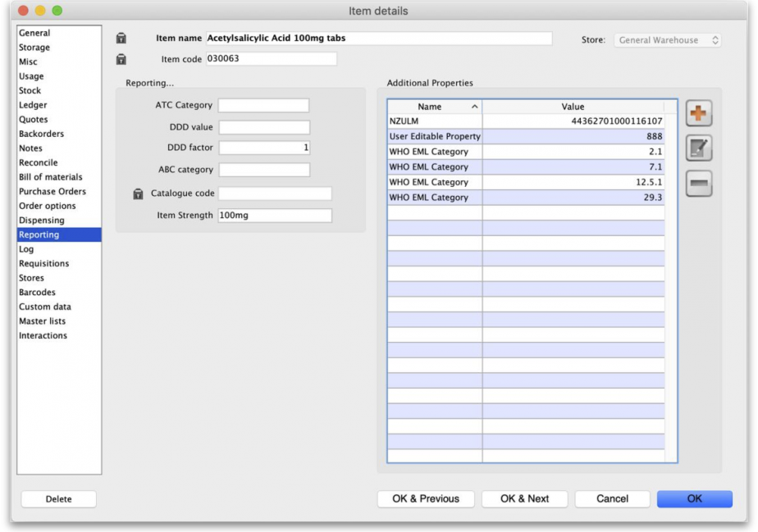Switch to the General tab
This screenshot has height=532, width=758.
[x=34, y=34]
